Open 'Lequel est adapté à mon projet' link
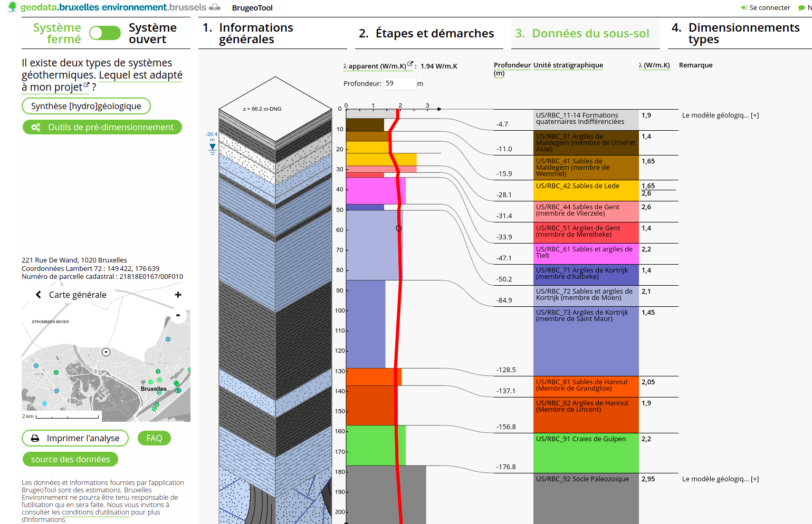Viewport: 812px width, 524px height. (102, 81)
